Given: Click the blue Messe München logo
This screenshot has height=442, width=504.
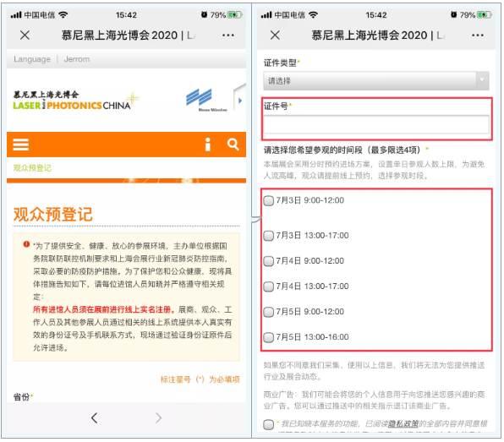Looking at the screenshot, I should (x=206, y=101).
